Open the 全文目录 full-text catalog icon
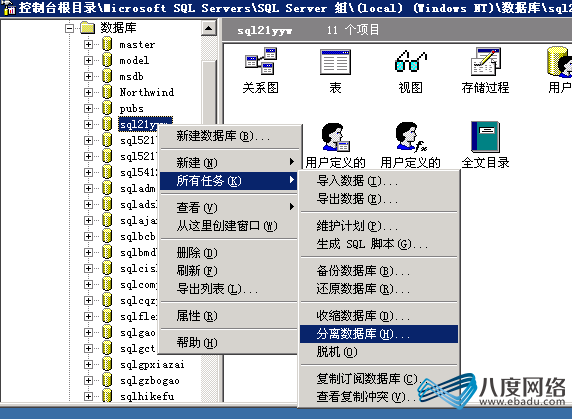The width and height of the screenshot is (572, 419). tap(485, 137)
